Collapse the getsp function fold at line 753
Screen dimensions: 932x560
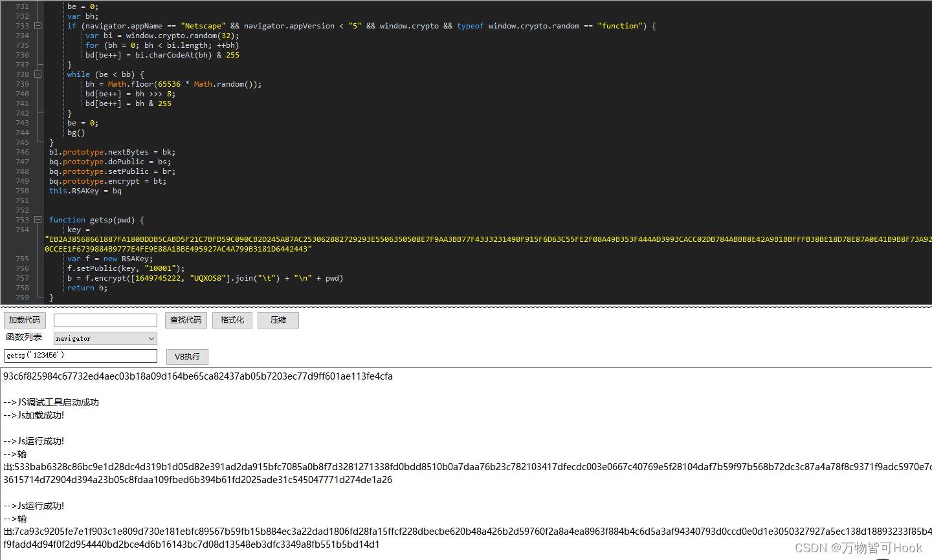click(x=38, y=220)
